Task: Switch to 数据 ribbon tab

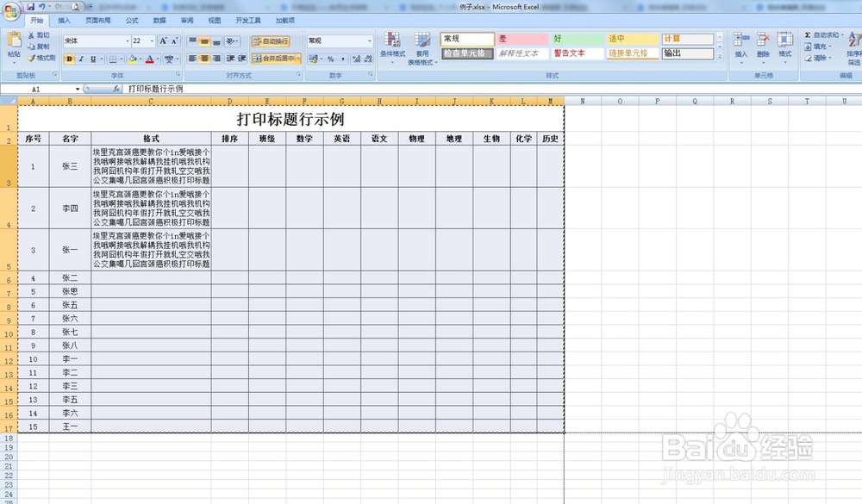Action: (159, 21)
